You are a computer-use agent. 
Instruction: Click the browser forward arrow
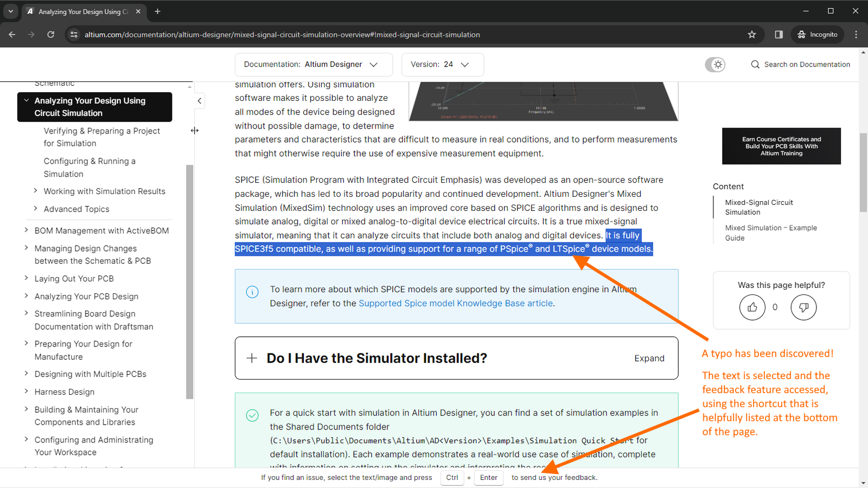tap(31, 34)
